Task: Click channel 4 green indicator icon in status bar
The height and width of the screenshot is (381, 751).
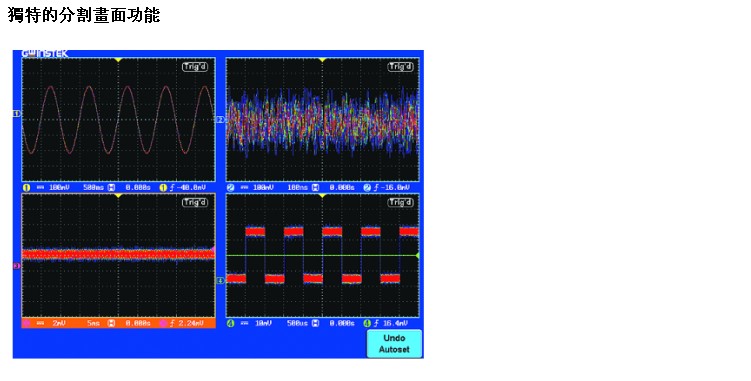Action: pyautogui.click(x=231, y=323)
